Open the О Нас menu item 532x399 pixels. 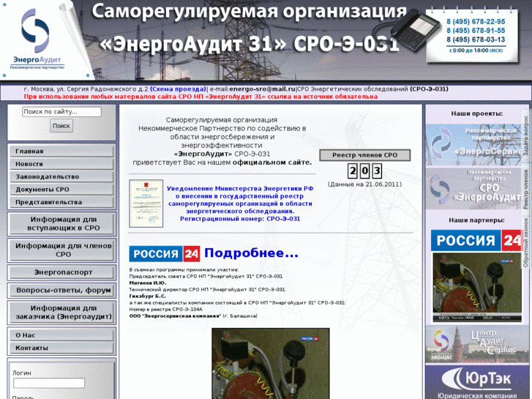point(61,335)
